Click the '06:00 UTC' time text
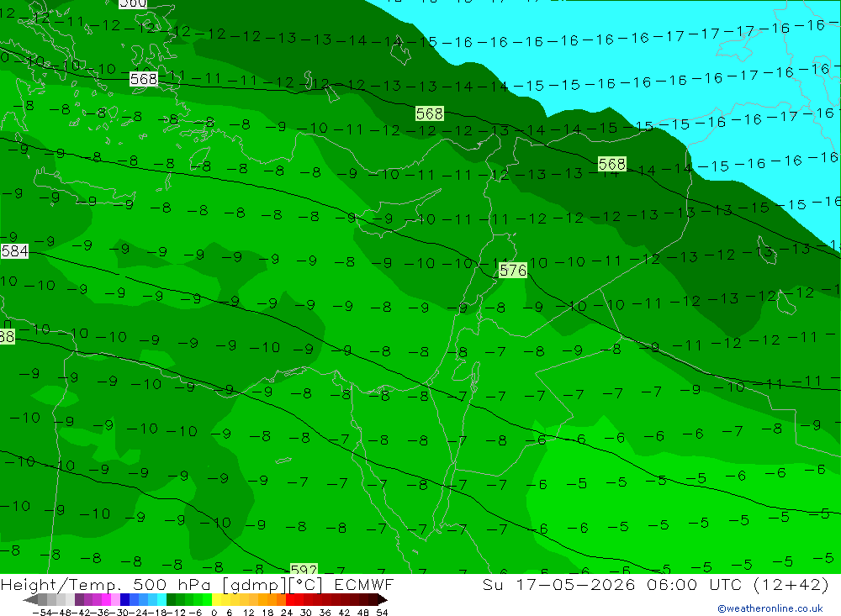This screenshot has width=841, height=616. point(694,585)
